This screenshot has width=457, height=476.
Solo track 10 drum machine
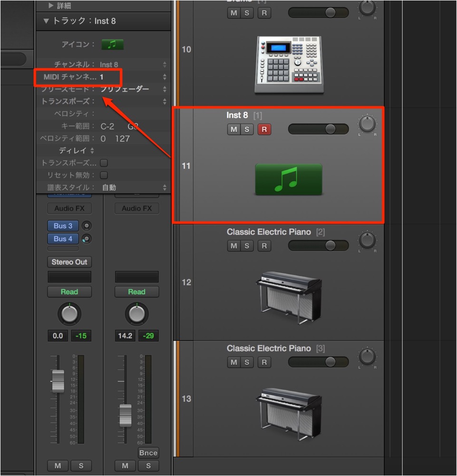(x=247, y=13)
